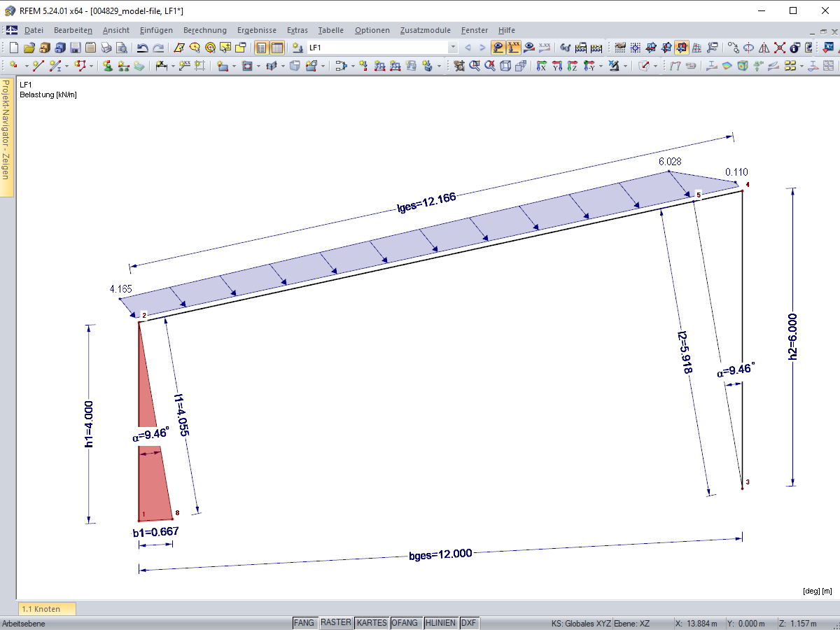Undo the last action
This screenshot has height=630, width=840.
(142, 48)
